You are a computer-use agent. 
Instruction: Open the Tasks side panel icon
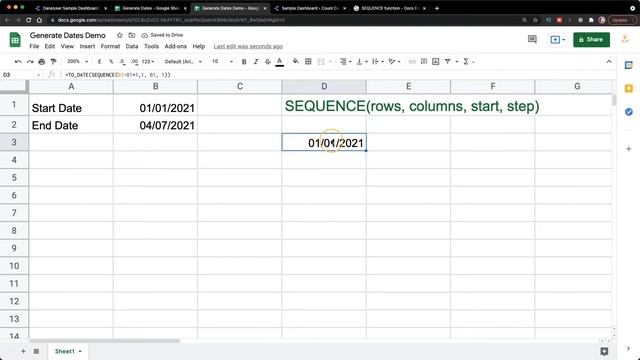[x=629, y=112]
